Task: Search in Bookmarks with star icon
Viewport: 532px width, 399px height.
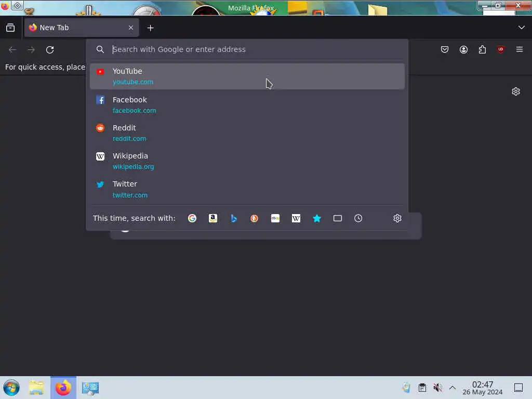Action: point(317,218)
